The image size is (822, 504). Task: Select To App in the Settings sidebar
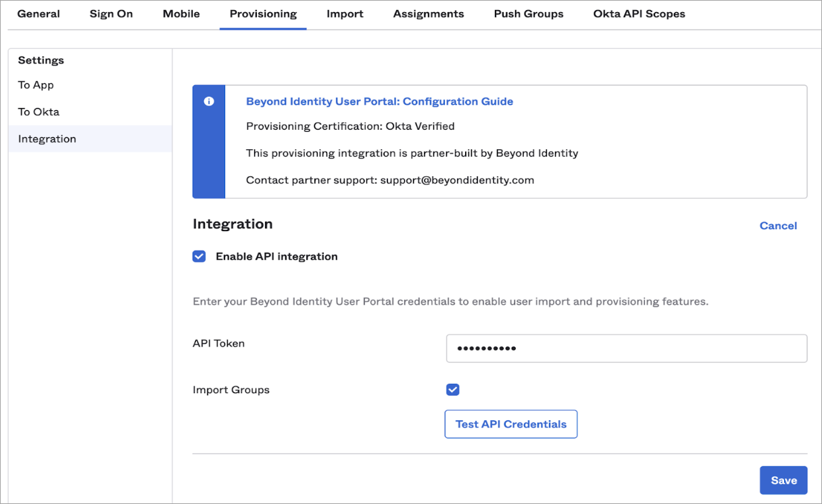(36, 85)
